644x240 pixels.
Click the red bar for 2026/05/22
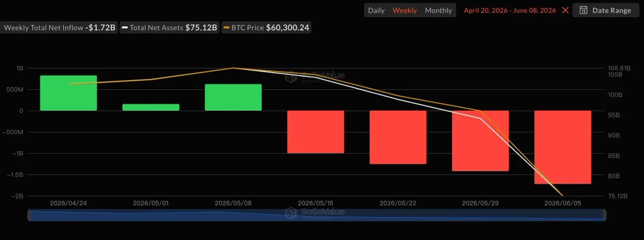tap(398, 137)
